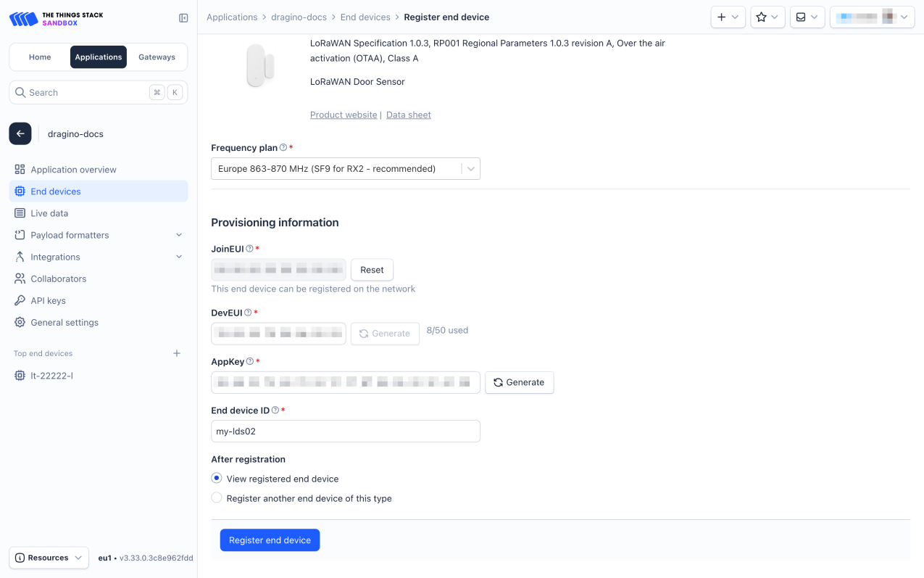Click the Integrations icon
The width and height of the screenshot is (924, 578).
(20, 257)
